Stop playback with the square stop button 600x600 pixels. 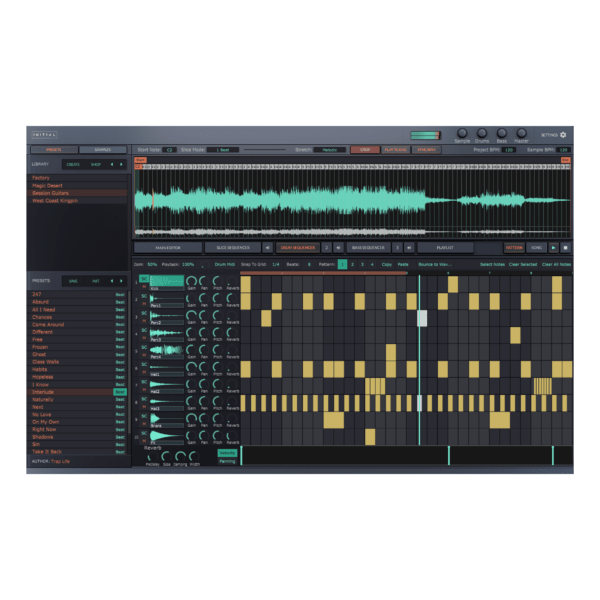click(x=565, y=248)
